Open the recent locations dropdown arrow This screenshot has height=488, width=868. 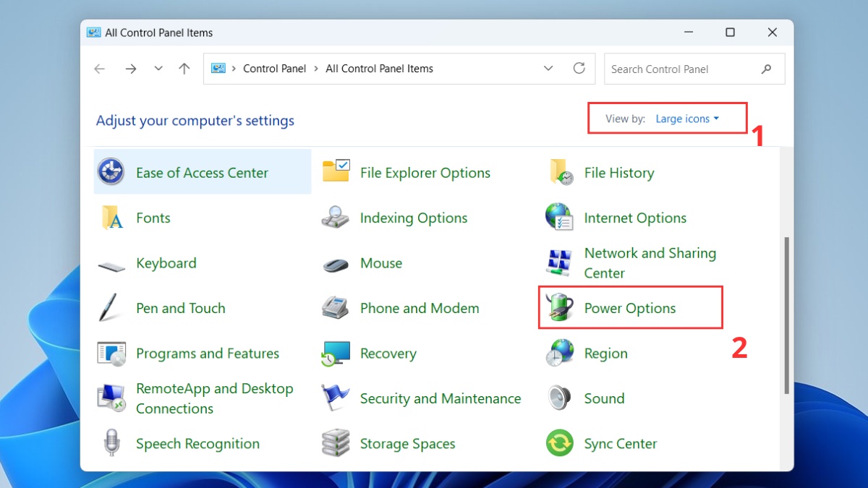(158, 69)
